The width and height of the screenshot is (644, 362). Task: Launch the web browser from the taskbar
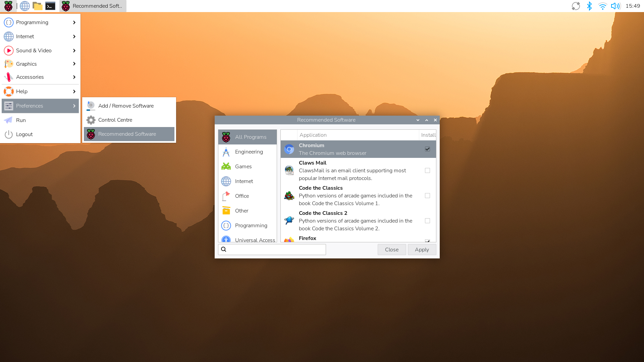pyautogui.click(x=24, y=6)
